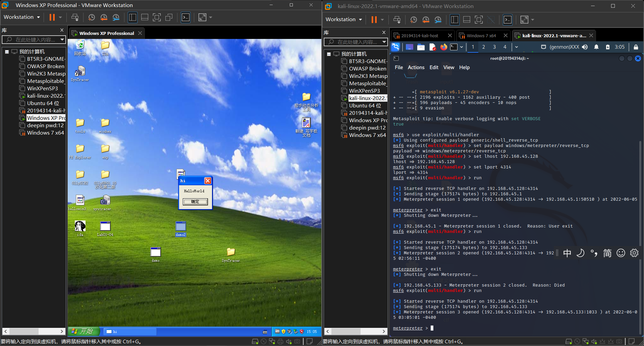
Task: Open console view icon in left VMware toolbar
Action: tap(185, 17)
